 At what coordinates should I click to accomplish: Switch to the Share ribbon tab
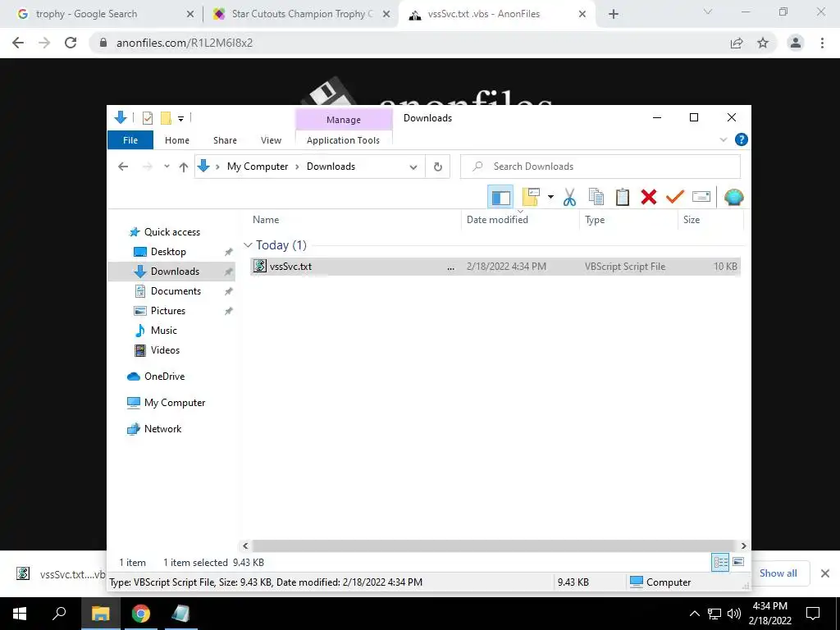coord(225,140)
